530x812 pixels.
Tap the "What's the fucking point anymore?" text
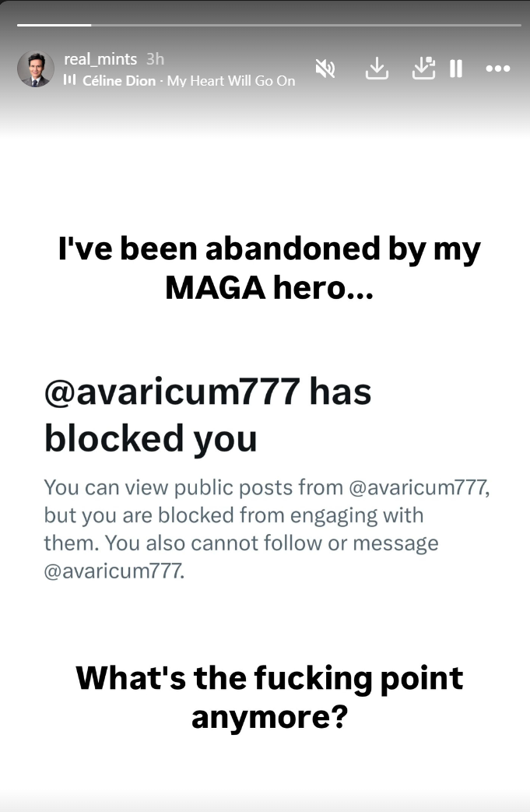[269, 697]
